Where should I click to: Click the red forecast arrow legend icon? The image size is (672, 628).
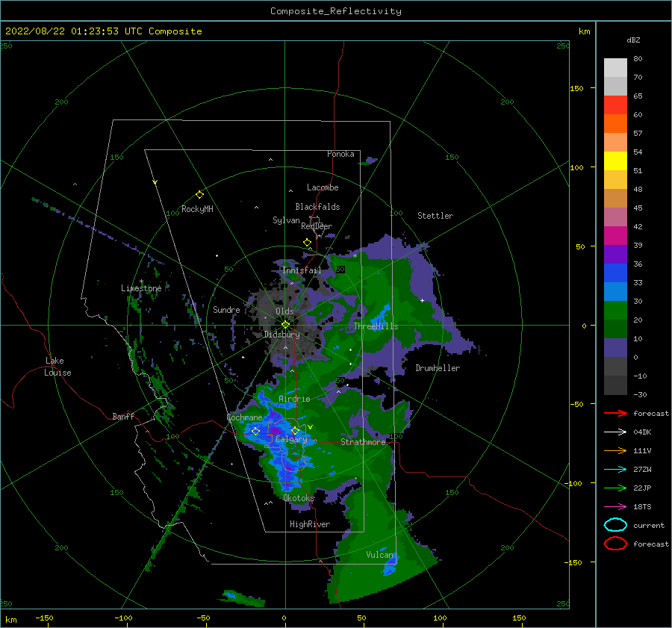coord(615,413)
